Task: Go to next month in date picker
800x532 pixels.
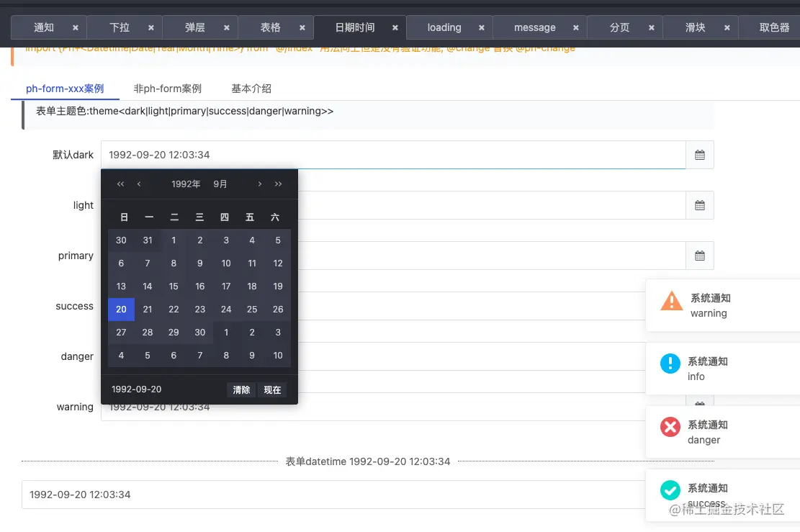Action: click(x=260, y=184)
